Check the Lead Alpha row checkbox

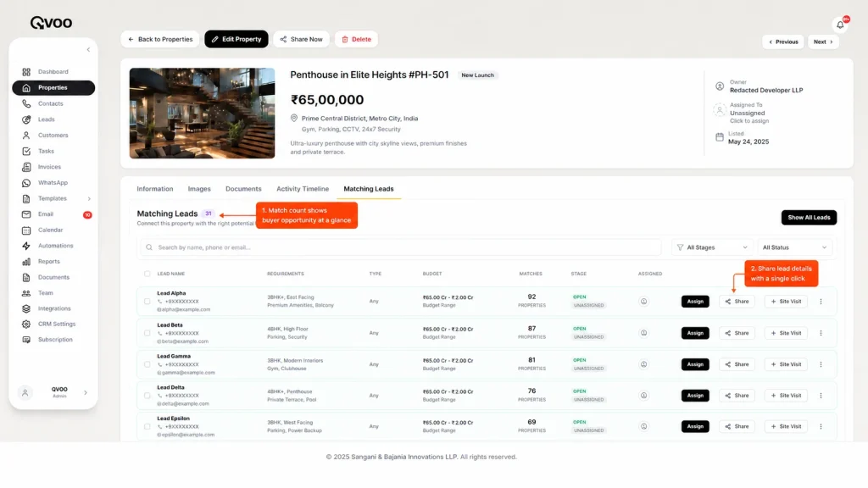147,302
